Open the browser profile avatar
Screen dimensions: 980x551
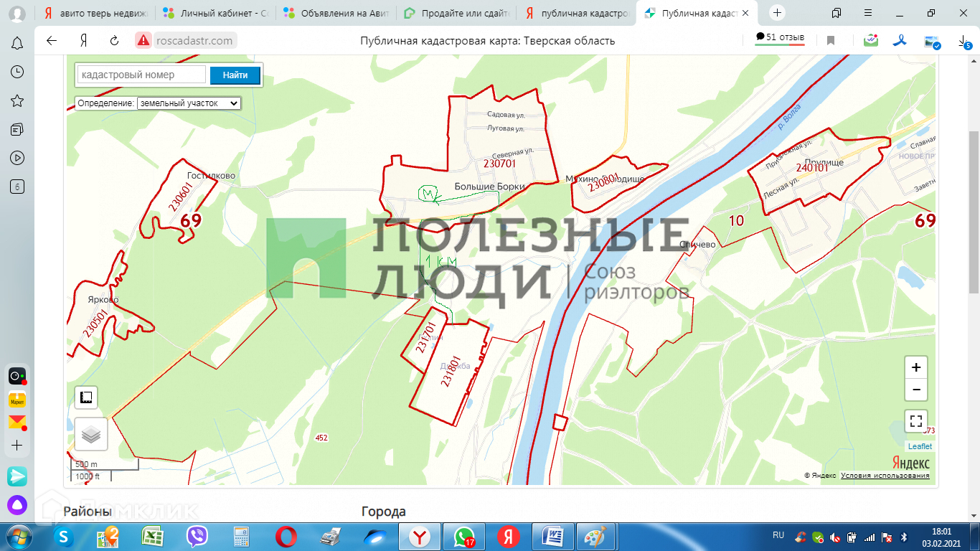tap(17, 13)
